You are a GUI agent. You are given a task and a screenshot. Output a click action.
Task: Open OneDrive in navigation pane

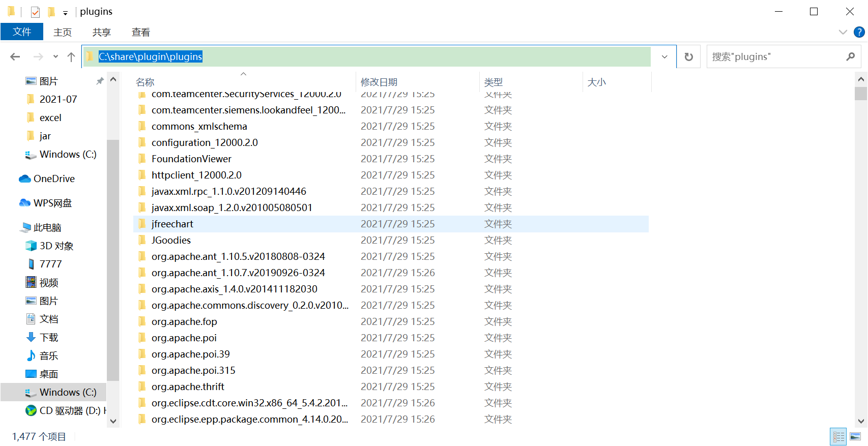pyautogui.click(x=54, y=179)
